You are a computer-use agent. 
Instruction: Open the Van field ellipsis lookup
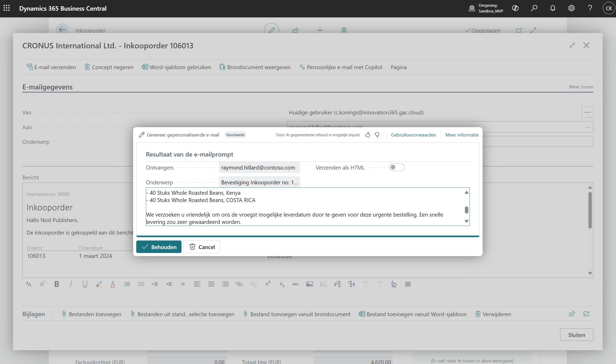pyautogui.click(x=587, y=112)
